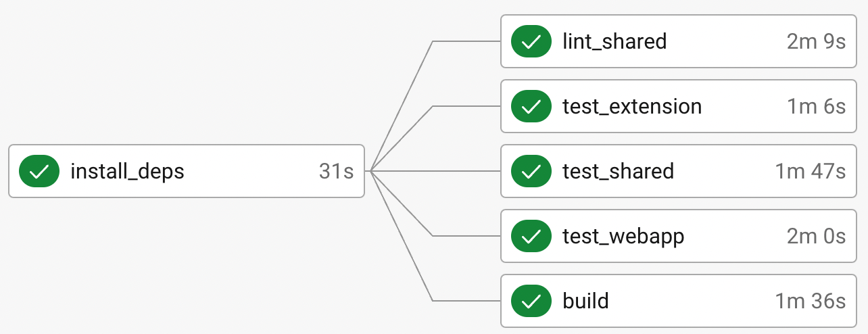868x334 pixels.
Task: Click the 1m 6s duration on test_extension
Action: [817, 106]
